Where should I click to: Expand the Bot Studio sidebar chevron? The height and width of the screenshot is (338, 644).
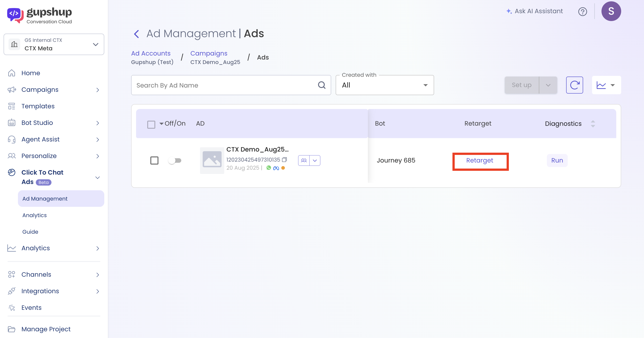point(98,123)
